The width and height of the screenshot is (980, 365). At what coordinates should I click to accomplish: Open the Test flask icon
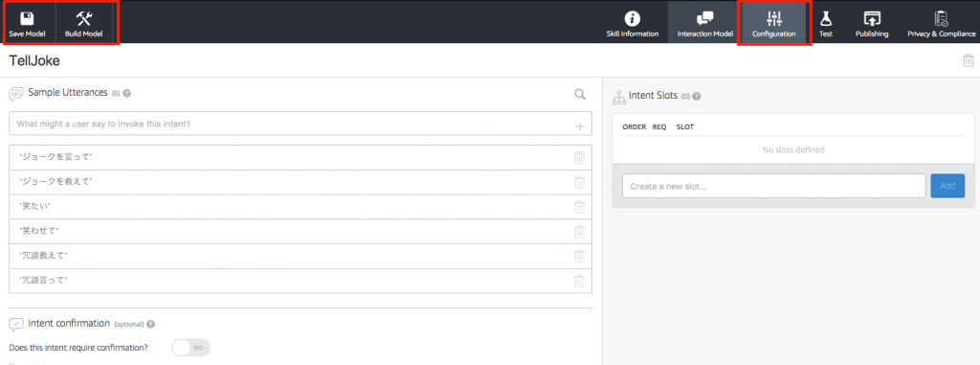click(826, 18)
